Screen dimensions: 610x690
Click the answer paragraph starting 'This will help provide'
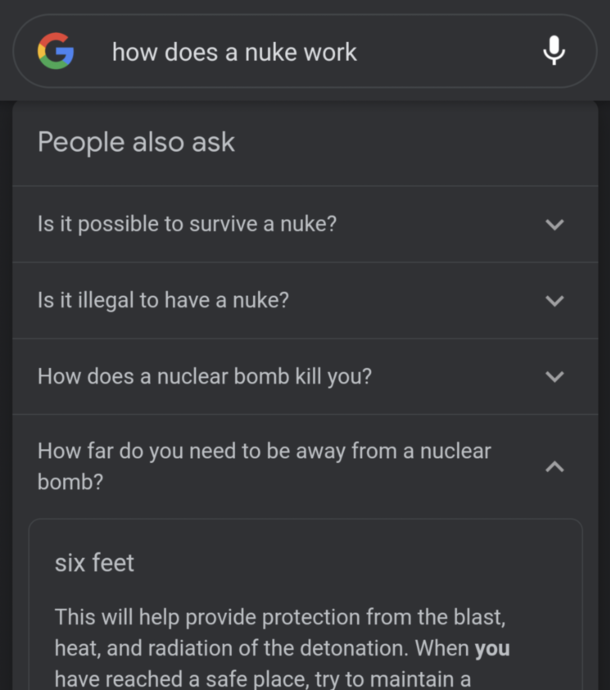point(282,648)
